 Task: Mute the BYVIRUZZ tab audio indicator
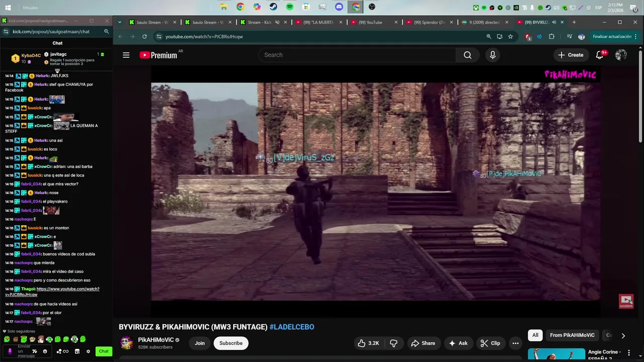click(x=554, y=23)
